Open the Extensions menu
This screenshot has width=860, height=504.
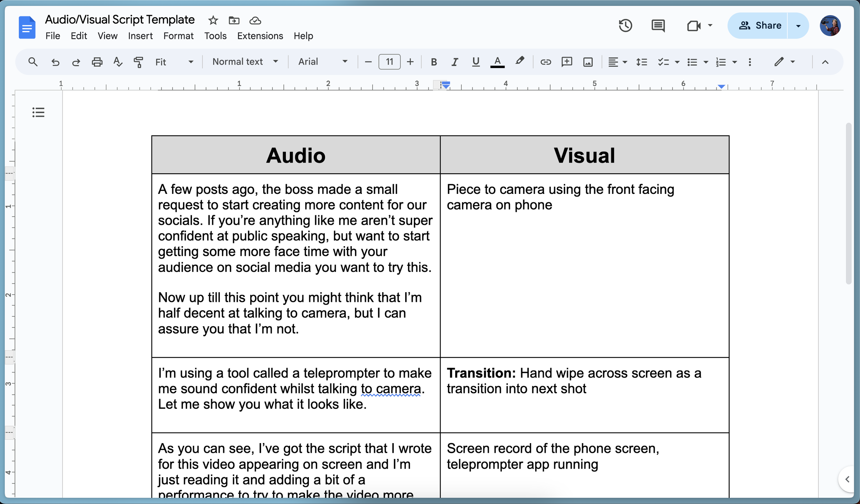pyautogui.click(x=260, y=36)
